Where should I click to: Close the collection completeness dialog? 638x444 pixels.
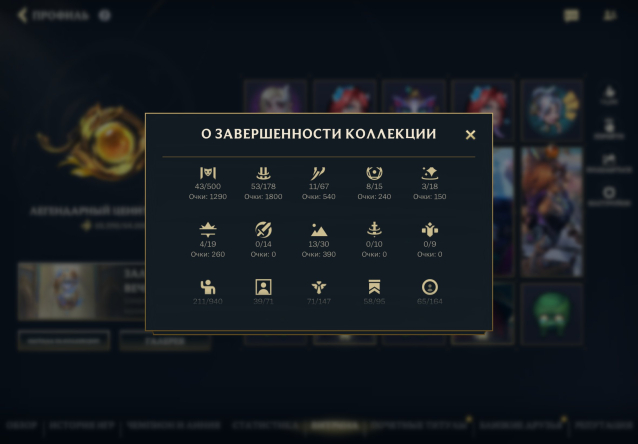coord(470,135)
